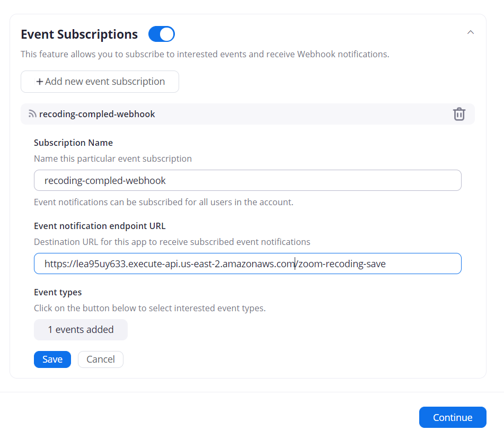Click the Webhook notifications feature description text
This screenshot has height=439, width=504.
coord(205,54)
